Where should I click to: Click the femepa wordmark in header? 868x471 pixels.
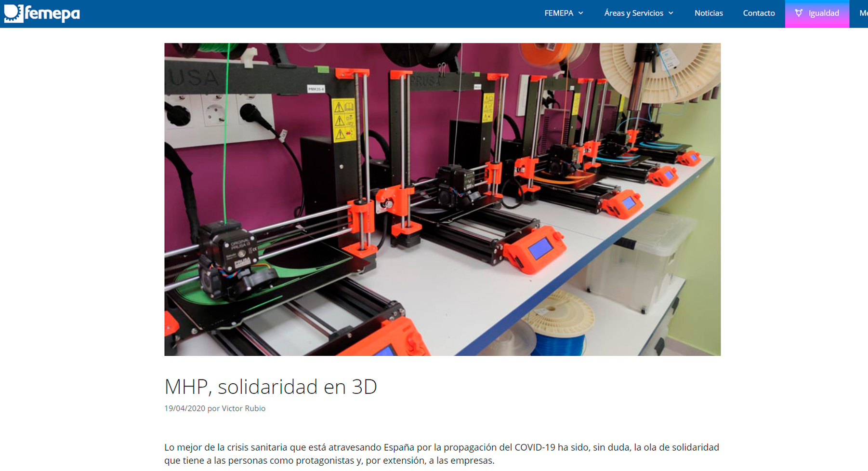(52, 14)
